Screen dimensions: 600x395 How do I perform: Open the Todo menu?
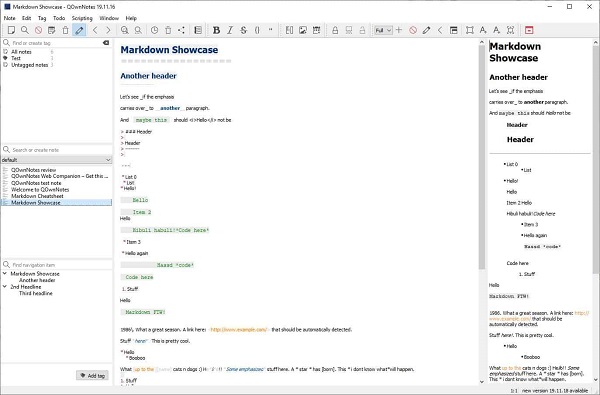click(59, 18)
